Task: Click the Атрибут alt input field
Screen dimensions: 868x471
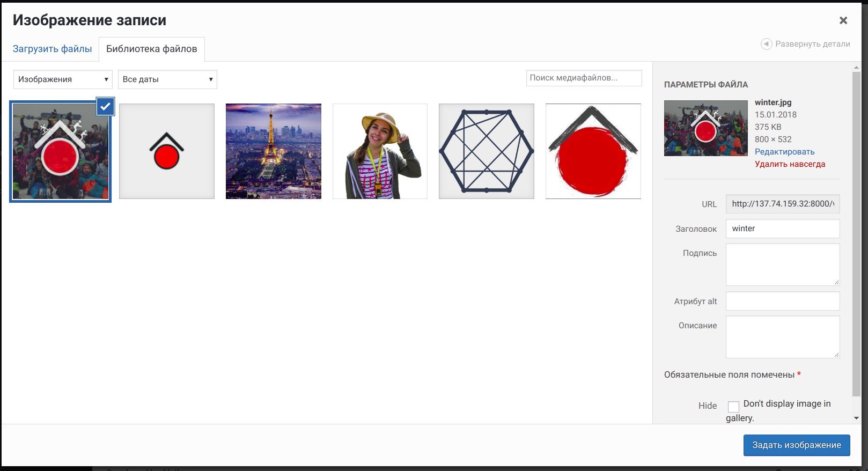Action: coord(783,301)
